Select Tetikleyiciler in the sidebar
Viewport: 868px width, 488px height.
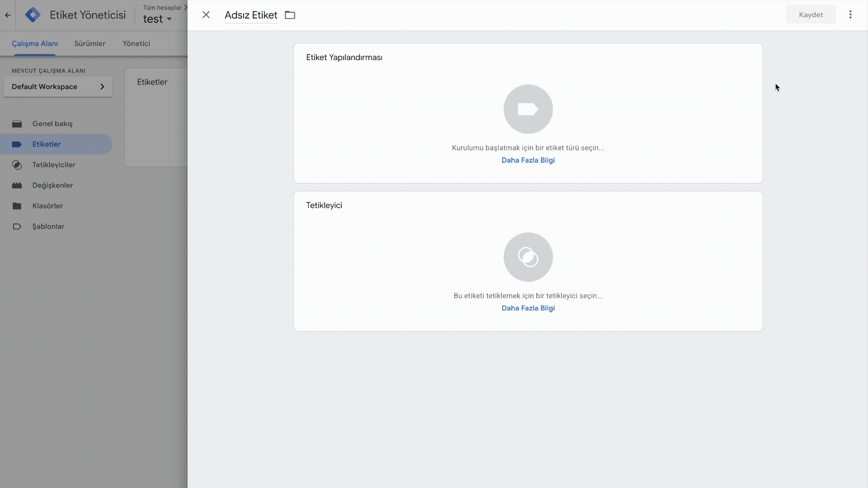[53, 165]
